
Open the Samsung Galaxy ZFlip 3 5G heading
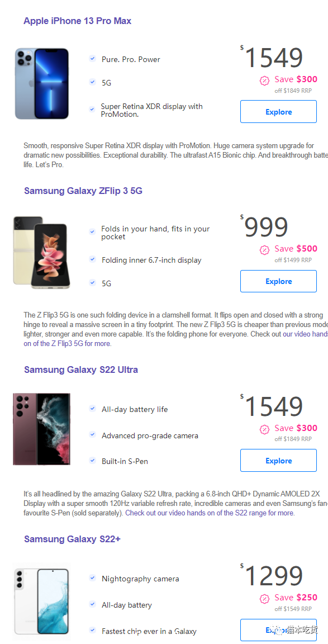pos(83,191)
